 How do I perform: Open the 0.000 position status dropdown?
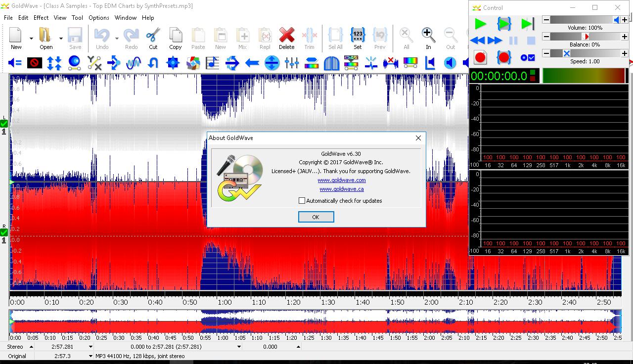coord(298,347)
